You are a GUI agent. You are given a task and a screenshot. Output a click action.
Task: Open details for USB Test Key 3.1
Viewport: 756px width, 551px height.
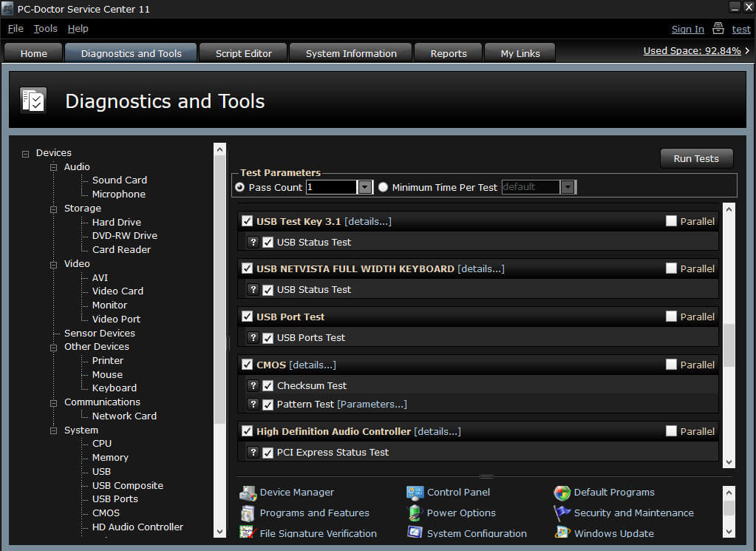coord(368,221)
